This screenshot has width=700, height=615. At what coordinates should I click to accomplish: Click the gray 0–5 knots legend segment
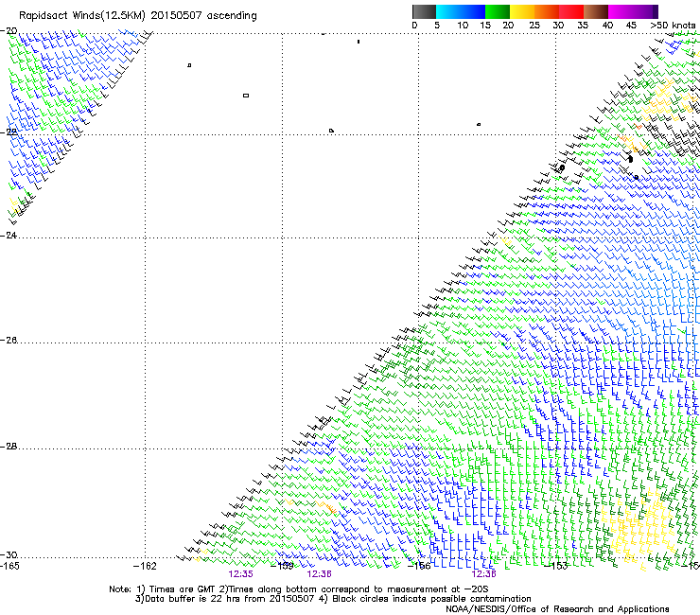point(424,11)
